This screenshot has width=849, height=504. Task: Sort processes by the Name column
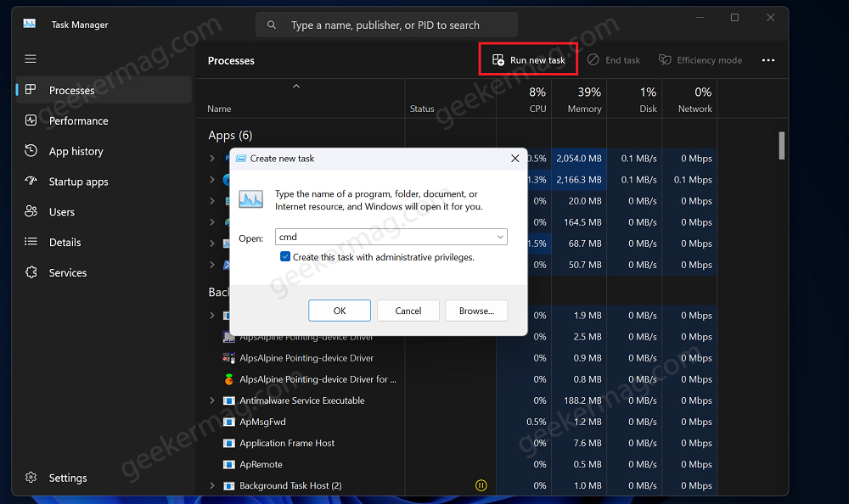click(301, 98)
